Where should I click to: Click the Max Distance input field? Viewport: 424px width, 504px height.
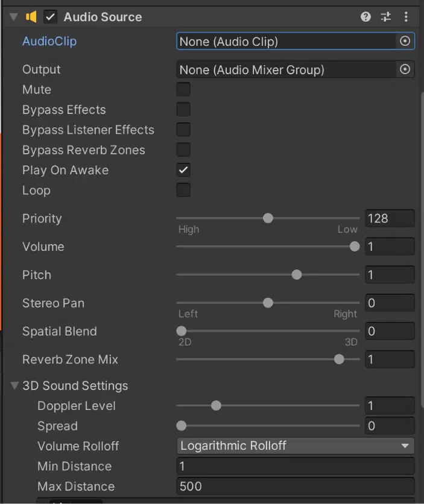296,487
